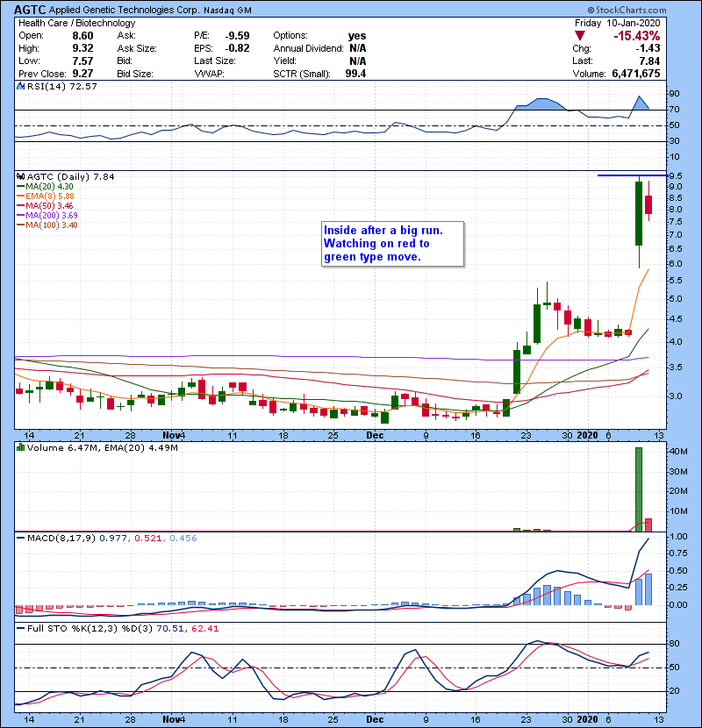The image size is (702, 728).
Task: Click the stochastic %D value 62.41
Action: coord(204,629)
